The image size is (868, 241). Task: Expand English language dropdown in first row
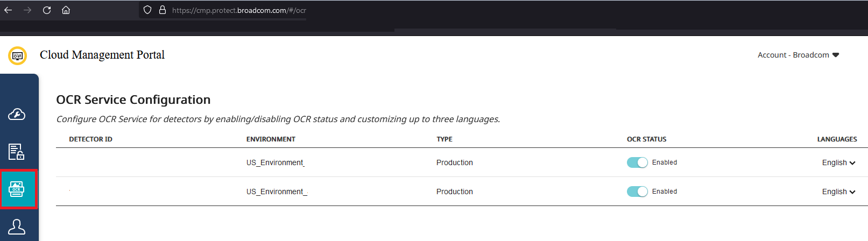pyautogui.click(x=838, y=162)
